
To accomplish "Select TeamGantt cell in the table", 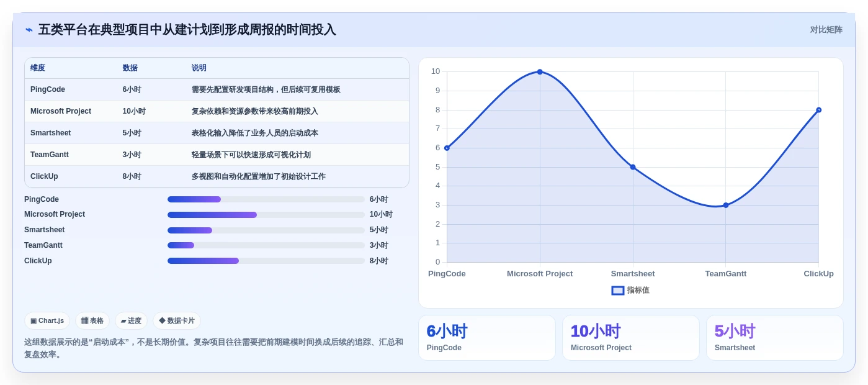I will click(50, 155).
